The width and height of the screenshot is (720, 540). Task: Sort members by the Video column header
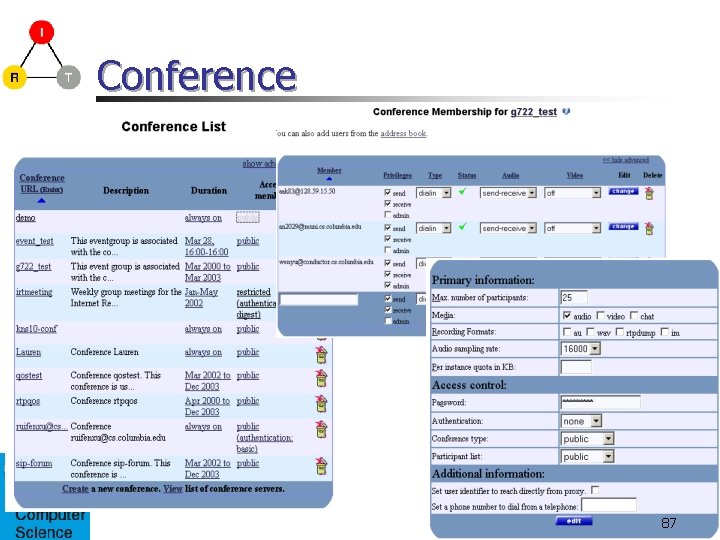tap(575, 175)
